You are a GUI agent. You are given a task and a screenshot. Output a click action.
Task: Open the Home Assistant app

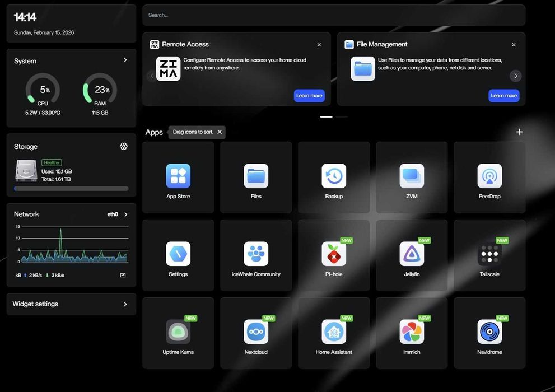click(x=334, y=332)
